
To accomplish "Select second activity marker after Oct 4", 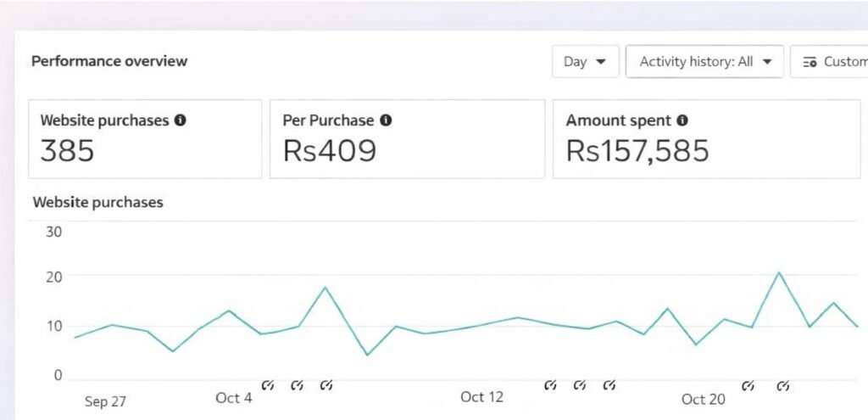I will (297, 385).
